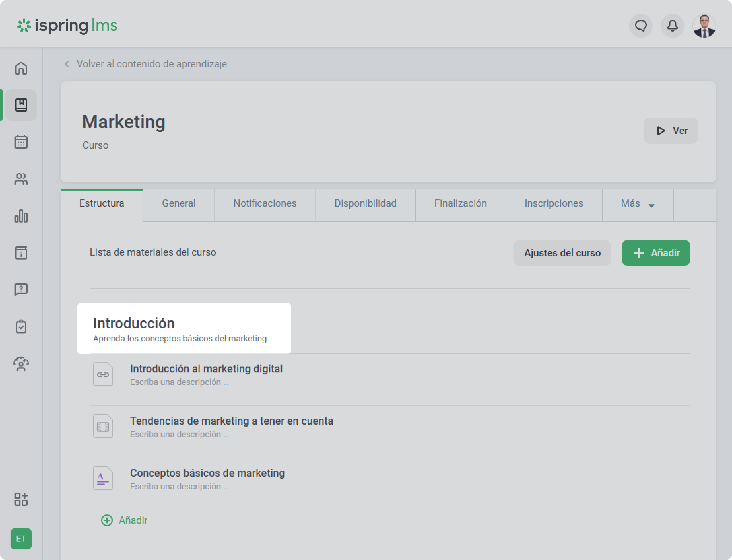Open the messages speech bubble icon
Screen dimensions: 732x560
[x=641, y=26]
